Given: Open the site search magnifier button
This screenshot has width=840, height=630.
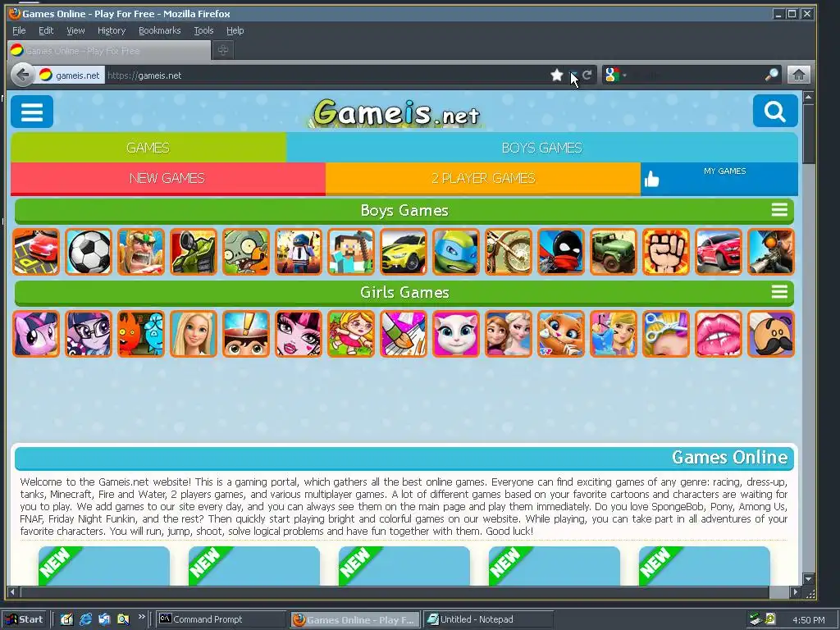Looking at the screenshot, I should coord(774,111).
